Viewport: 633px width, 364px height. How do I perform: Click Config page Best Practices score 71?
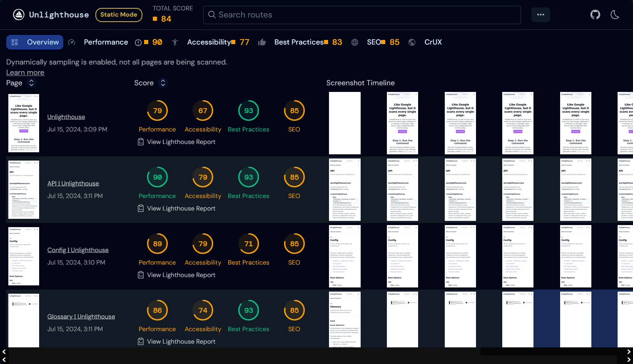[249, 244]
